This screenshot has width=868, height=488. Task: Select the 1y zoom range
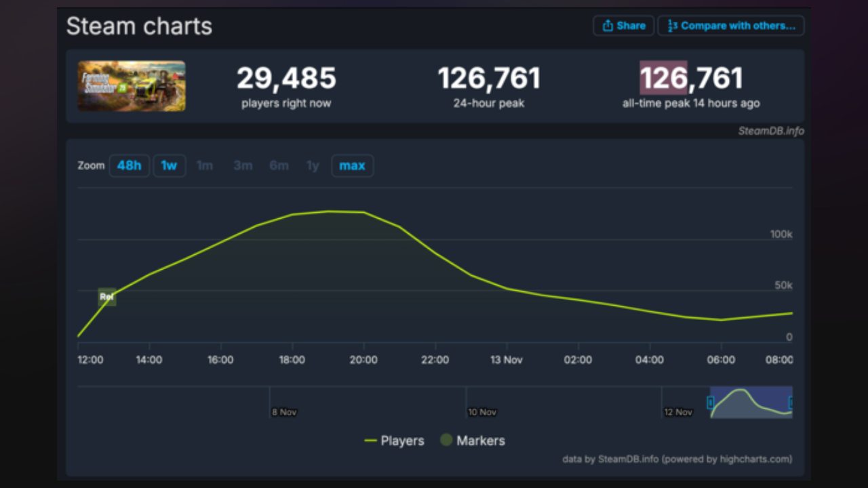tap(313, 165)
